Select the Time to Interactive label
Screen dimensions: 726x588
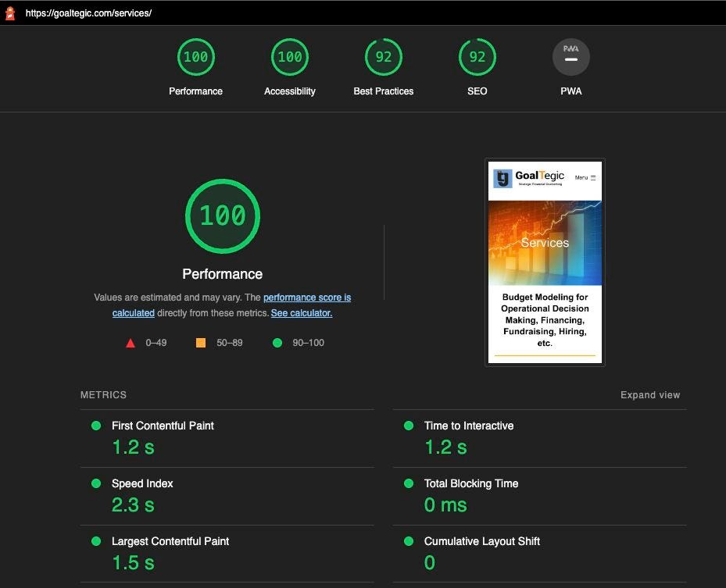469,426
